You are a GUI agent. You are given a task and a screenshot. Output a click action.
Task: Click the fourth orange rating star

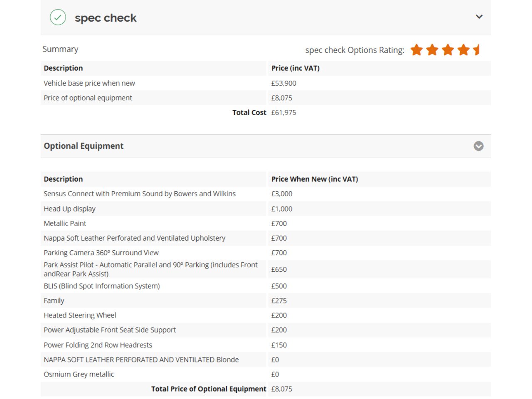pos(463,50)
